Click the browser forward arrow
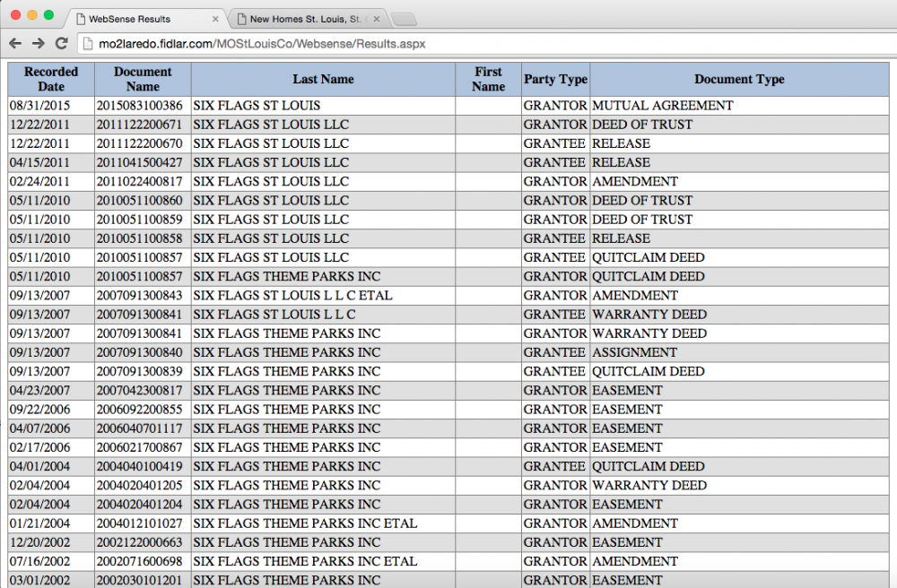This screenshot has width=897, height=588. [39, 43]
